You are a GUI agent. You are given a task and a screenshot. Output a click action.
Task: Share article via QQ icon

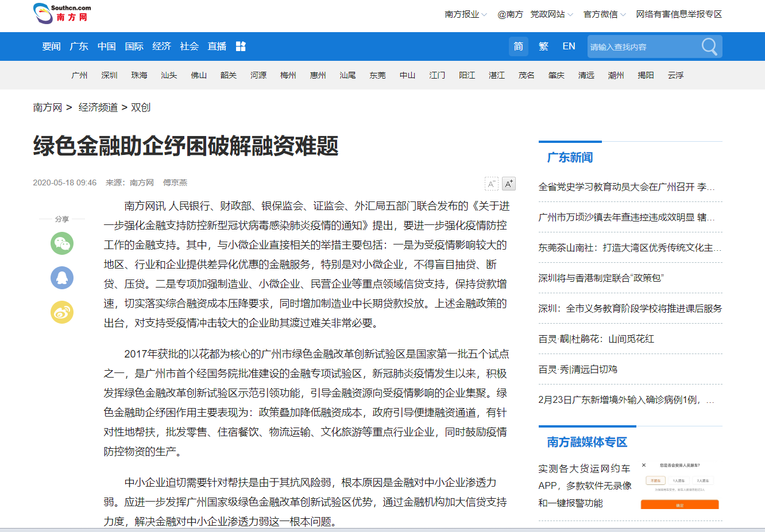[62, 278]
